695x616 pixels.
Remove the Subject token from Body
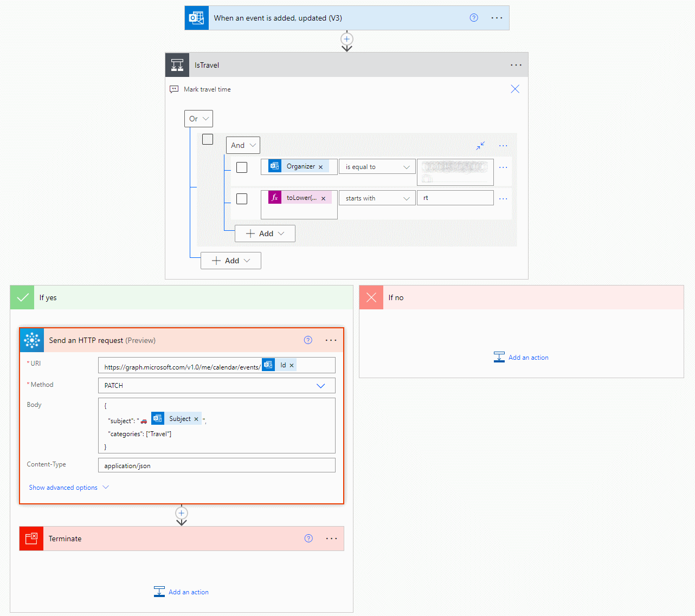pyautogui.click(x=196, y=419)
